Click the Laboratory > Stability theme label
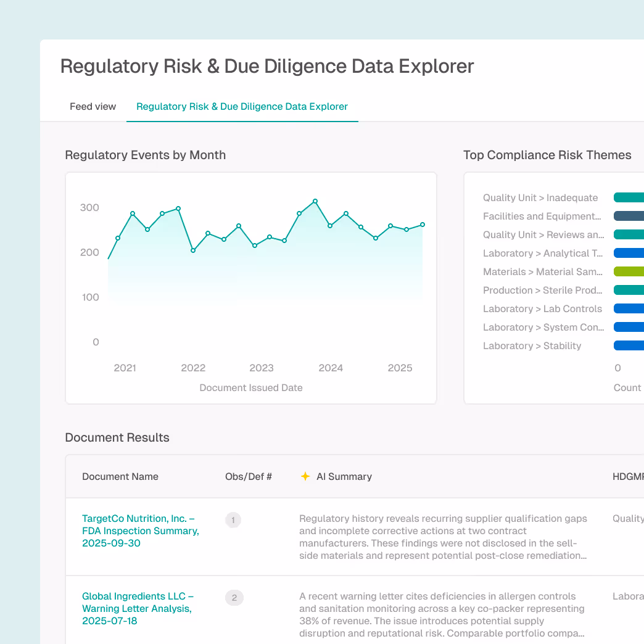Viewport: 644px width, 644px height. click(532, 345)
